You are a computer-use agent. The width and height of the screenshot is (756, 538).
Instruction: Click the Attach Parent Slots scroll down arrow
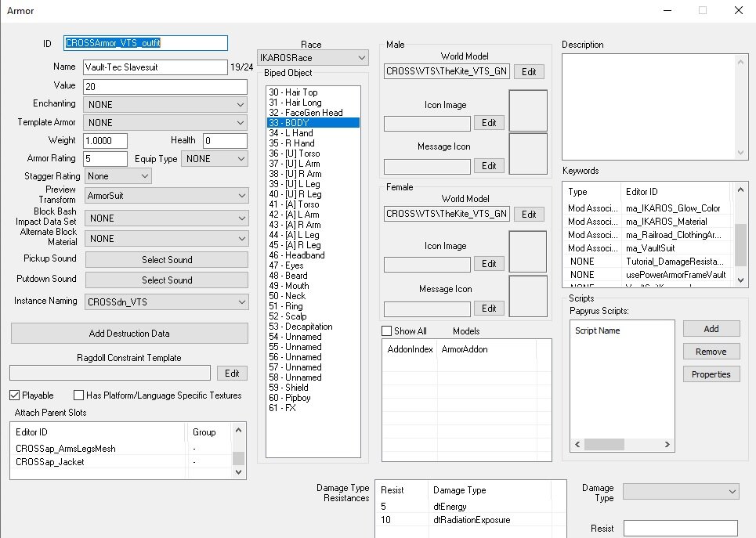(238, 472)
